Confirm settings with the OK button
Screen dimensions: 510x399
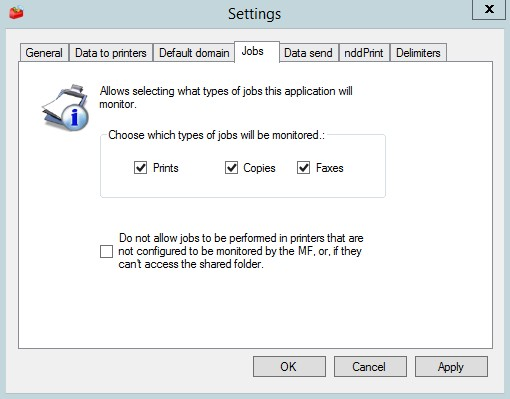[289, 367]
